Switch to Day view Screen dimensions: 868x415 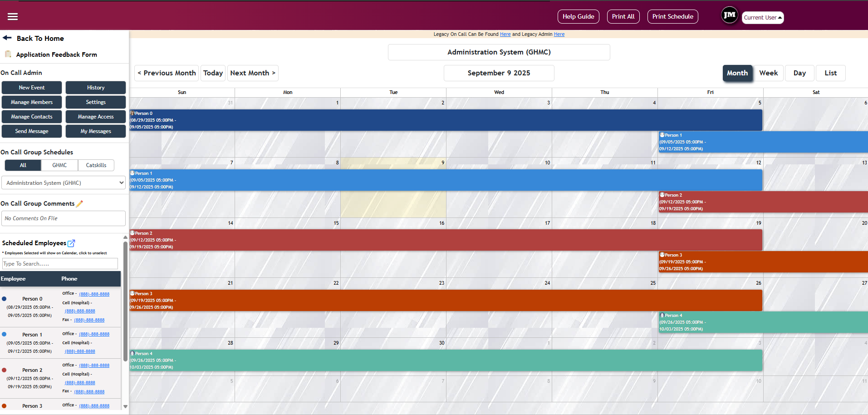pyautogui.click(x=799, y=73)
